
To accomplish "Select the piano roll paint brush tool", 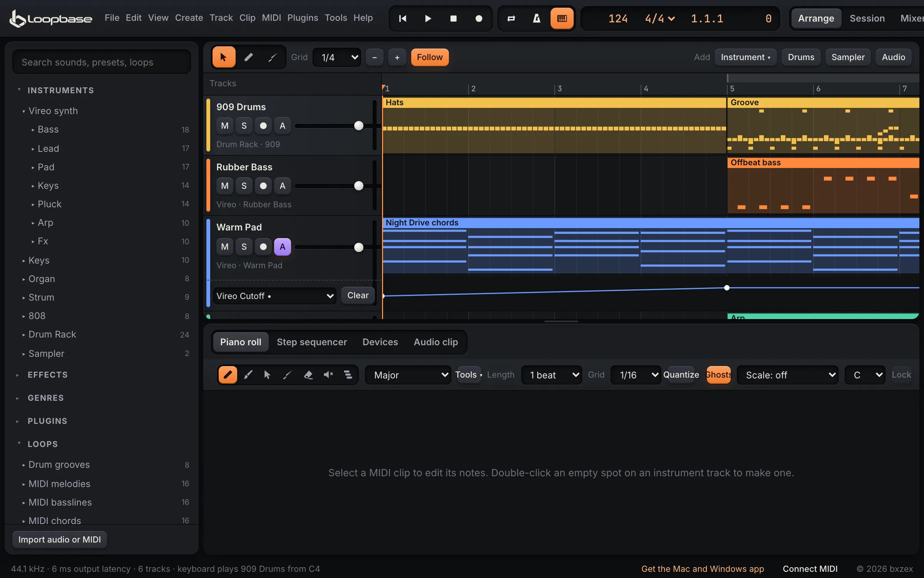I will point(248,375).
